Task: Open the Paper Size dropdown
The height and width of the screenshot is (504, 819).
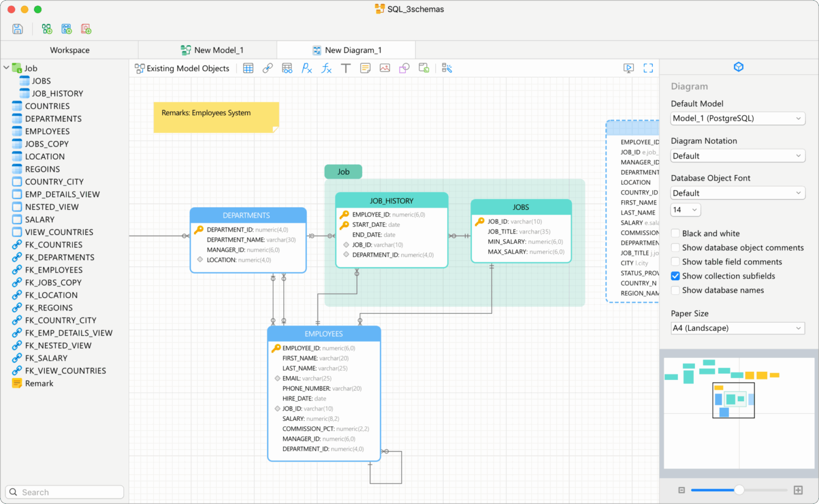Action: click(x=737, y=328)
